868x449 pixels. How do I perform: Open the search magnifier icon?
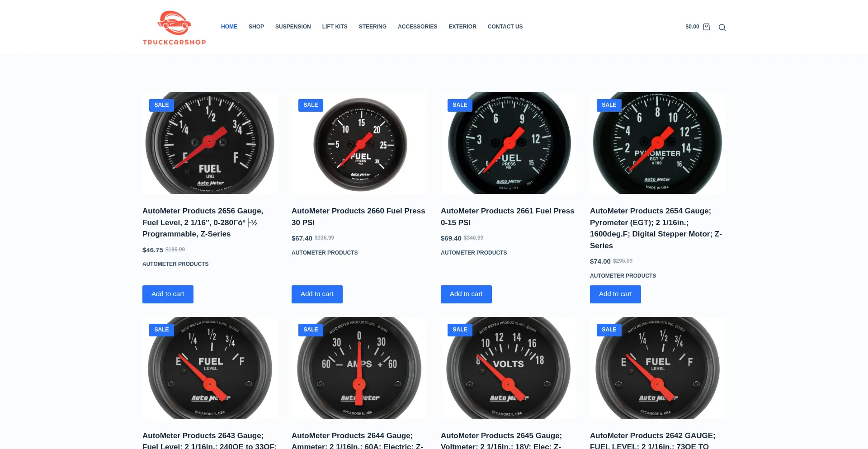pos(722,28)
